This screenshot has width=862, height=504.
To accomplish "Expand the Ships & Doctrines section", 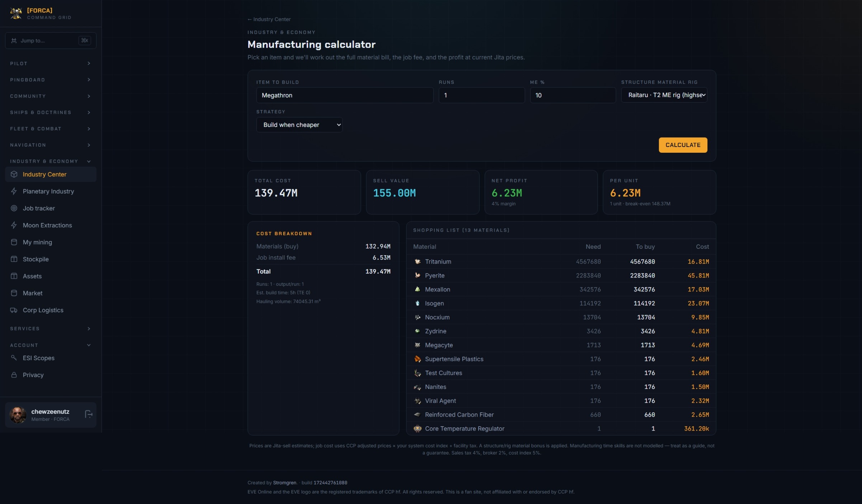I will point(51,112).
